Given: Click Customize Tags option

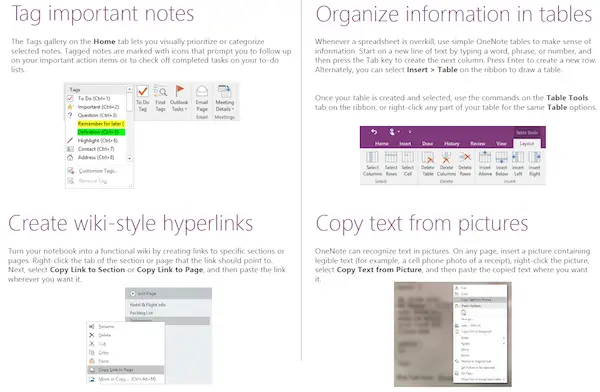Looking at the screenshot, I should pos(98,171).
